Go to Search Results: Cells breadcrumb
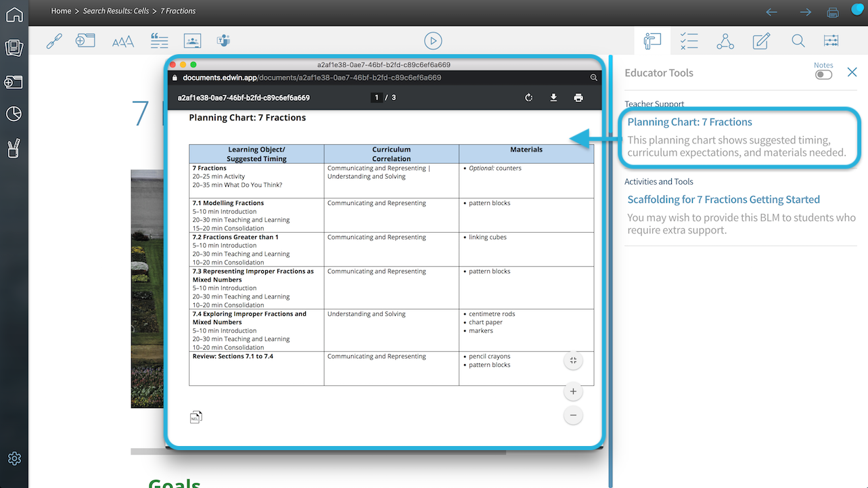 pos(114,11)
